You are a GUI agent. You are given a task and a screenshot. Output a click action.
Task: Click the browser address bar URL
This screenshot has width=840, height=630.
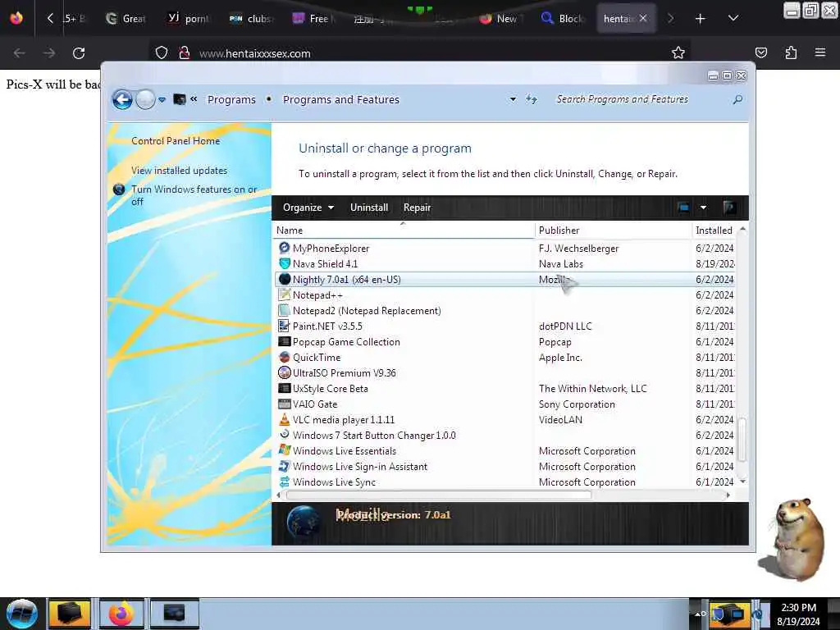point(254,53)
